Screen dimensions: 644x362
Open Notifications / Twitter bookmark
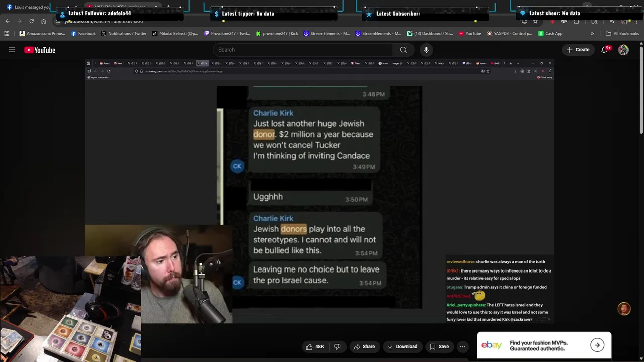(x=124, y=34)
